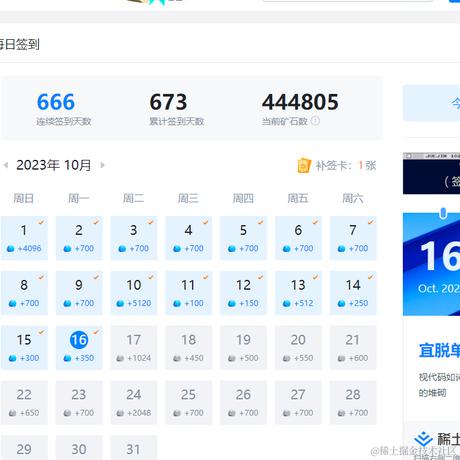Click day 17 with +1024 reward
The height and width of the screenshot is (460, 460).
(134, 348)
